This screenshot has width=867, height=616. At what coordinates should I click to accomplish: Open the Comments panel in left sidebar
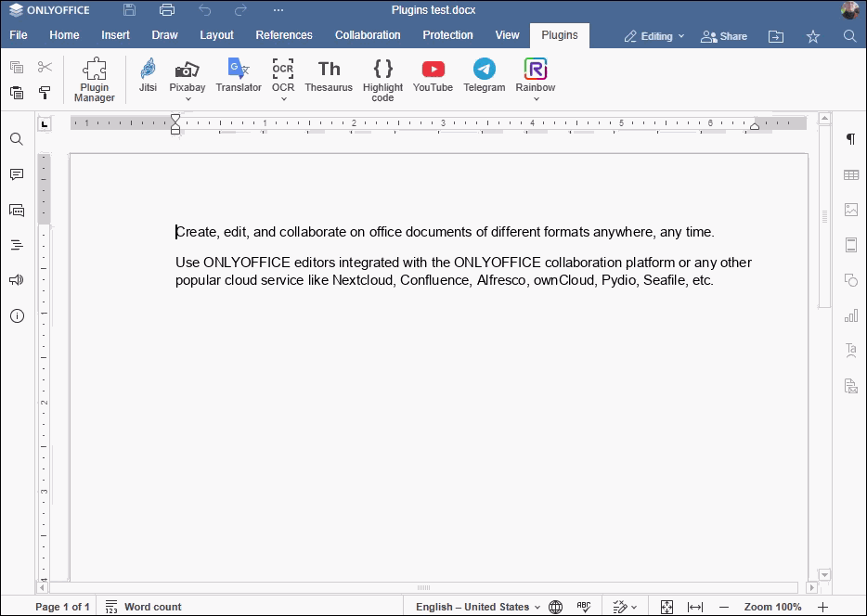pos(17,174)
